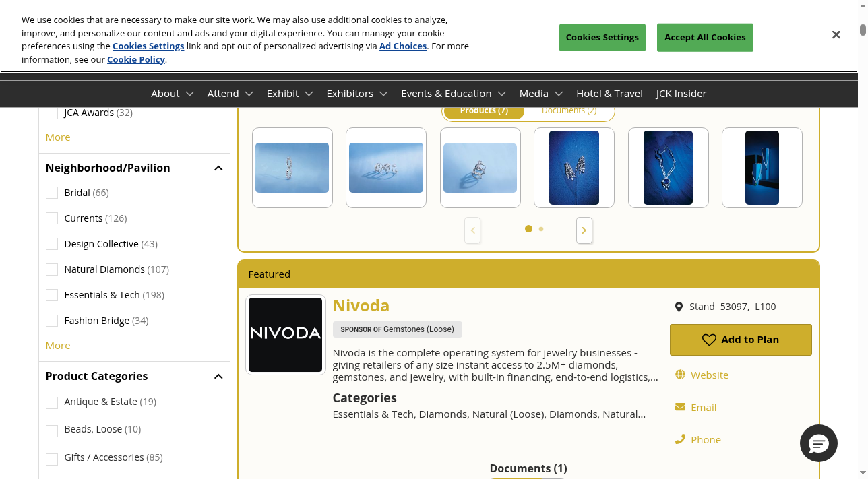Open Nivoda Website link
The image size is (868, 479).
point(710,375)
